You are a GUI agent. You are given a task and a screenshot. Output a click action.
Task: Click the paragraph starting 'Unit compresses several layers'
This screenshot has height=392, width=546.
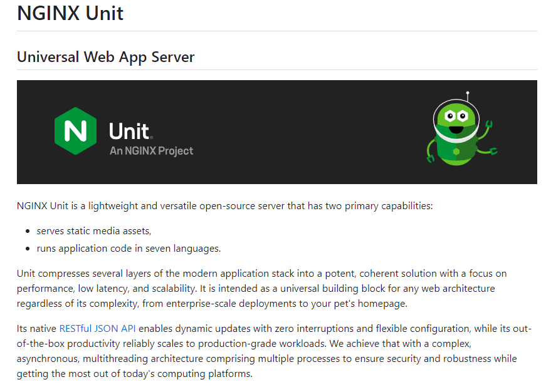tap(261, 289)
